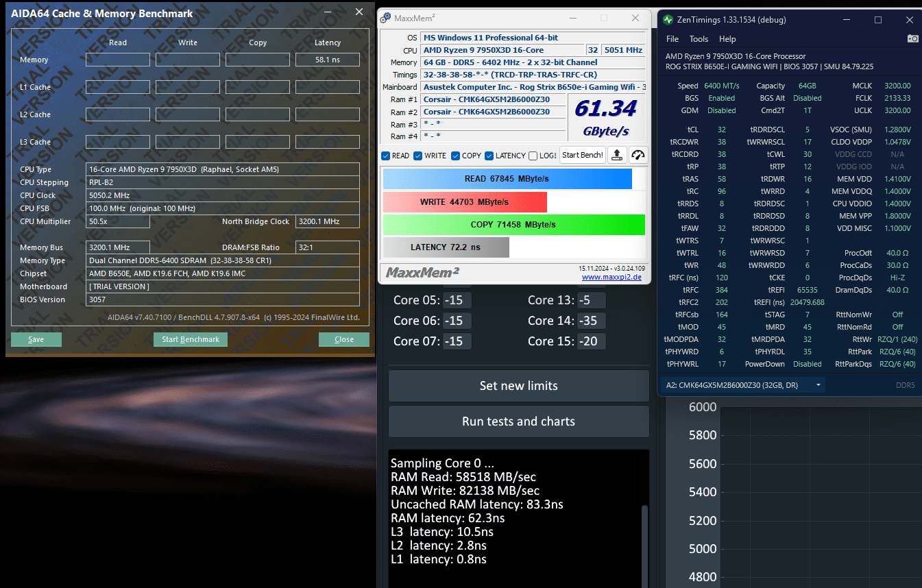This screenshot has width=922, height=588.
Task: Click the AIDA64 North Bridge Clock 3200.1 MHz
Action: click(x=328, y=221)
